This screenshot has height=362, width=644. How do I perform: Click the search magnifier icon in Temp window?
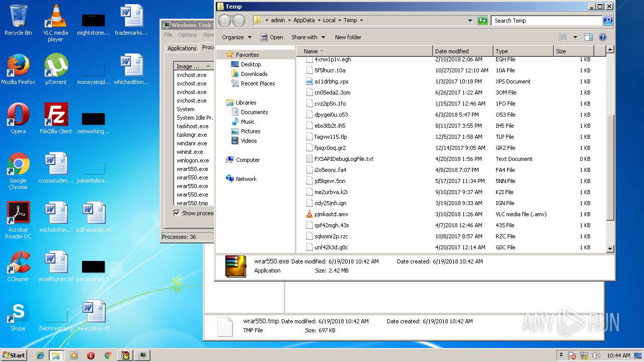click(608, 21)
